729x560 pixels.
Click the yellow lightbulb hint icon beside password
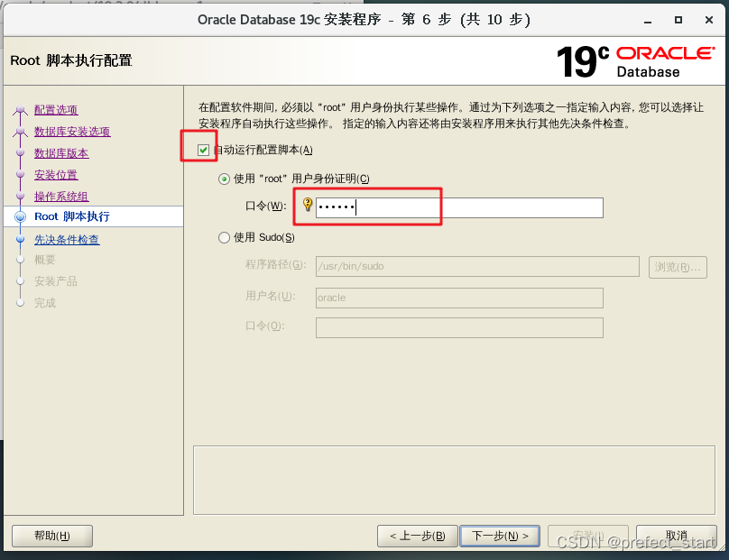308,204
